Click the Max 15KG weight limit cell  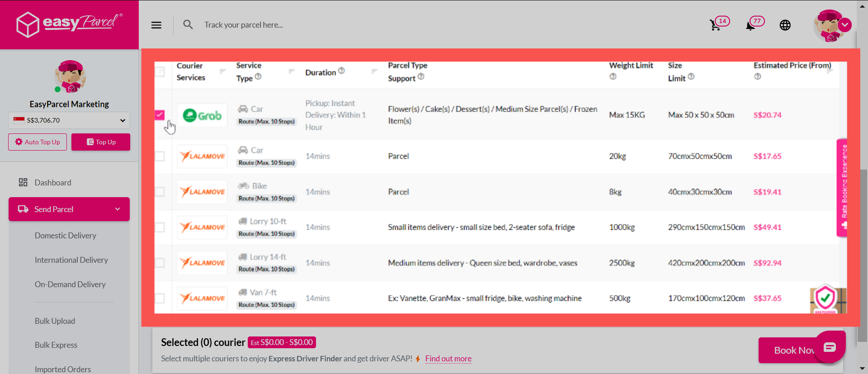[627, 115]
